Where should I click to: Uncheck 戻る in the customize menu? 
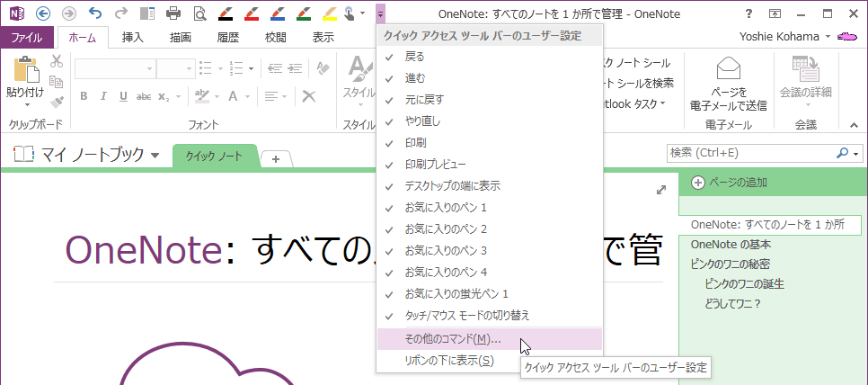[490, 57]
